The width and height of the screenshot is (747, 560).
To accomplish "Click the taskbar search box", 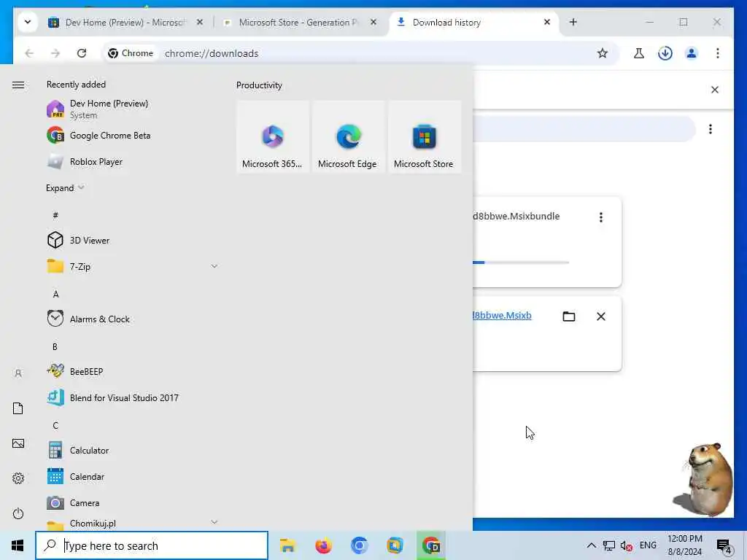I will click(x=152, y=545).
